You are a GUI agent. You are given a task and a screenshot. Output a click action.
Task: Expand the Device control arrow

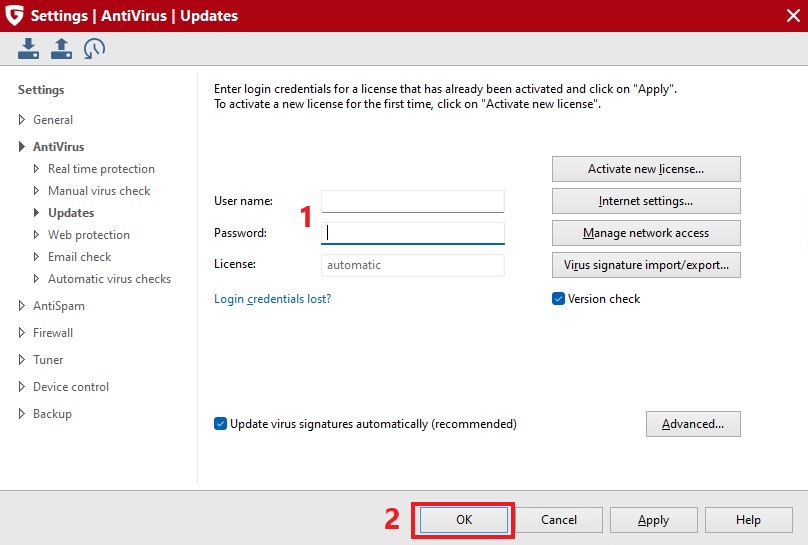(x=22, y=386)
